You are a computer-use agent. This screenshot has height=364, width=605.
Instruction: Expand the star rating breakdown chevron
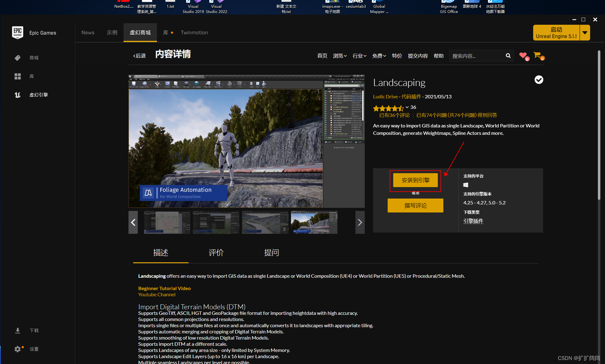point(407,108)
